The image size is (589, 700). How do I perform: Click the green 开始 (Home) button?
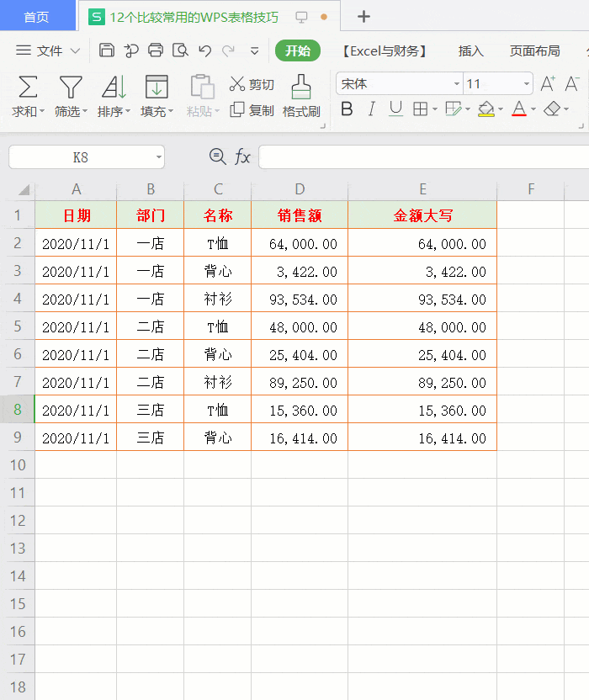(x=297, y=50)
